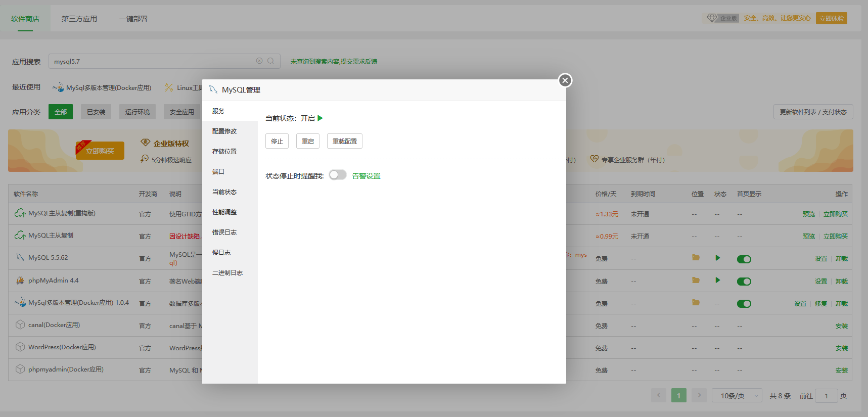Click 卸载 for phpMyAdmin 4.4
The width and height of the screenshot is (868, 417).
pyautogui.click(x=842, y=281)
